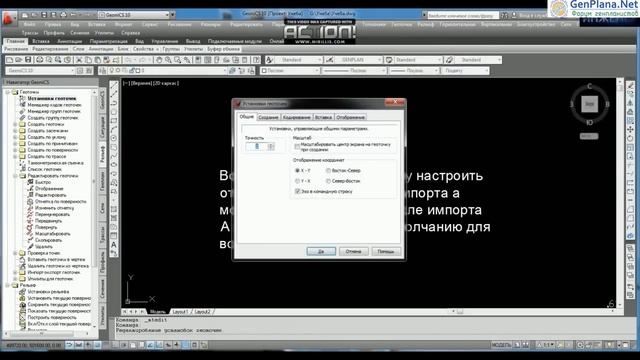640x360 pixels.
Task: Open Рельеф side tab in navigator
Action: coord(102,154)
